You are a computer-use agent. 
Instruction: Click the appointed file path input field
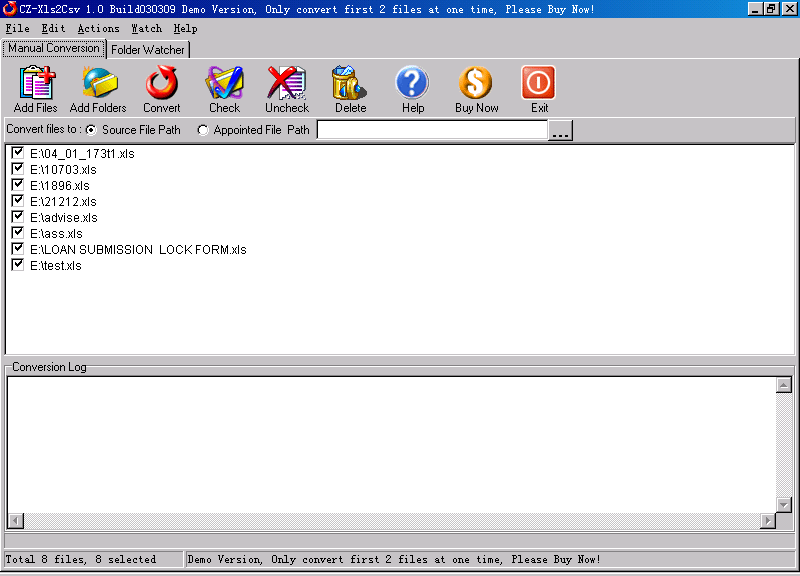pyautogui.click(x=432, y=130)
